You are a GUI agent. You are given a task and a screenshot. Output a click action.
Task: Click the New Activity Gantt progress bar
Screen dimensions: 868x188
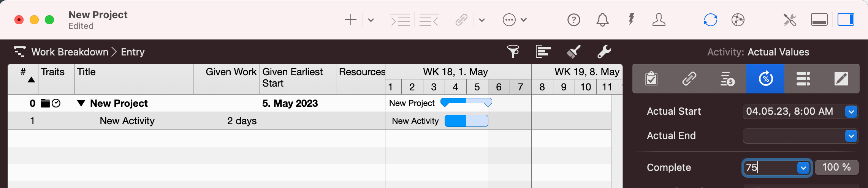click(466, 121)
